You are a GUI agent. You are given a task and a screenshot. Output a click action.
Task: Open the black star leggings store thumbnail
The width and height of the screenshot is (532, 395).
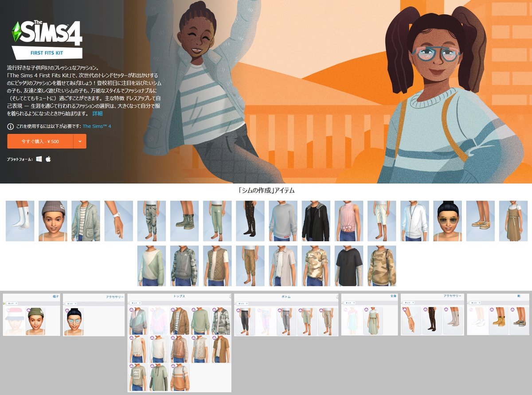250,221
